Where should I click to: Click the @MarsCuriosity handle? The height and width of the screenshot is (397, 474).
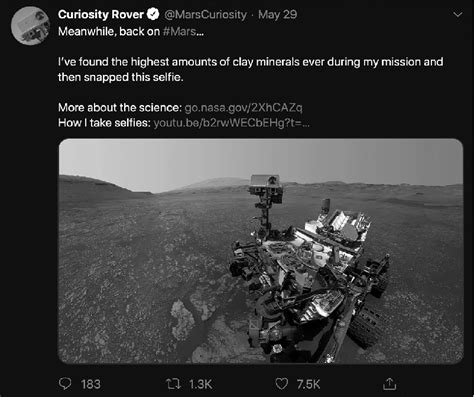[205, 15]
